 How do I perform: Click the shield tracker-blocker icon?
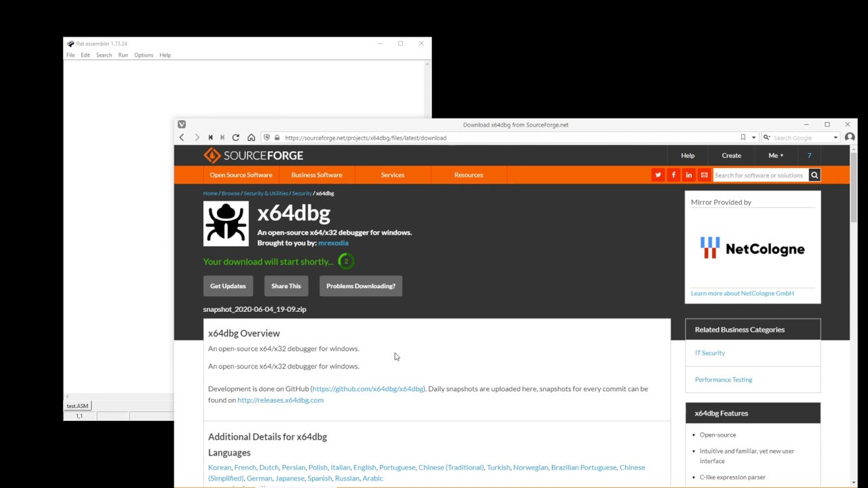267,138
